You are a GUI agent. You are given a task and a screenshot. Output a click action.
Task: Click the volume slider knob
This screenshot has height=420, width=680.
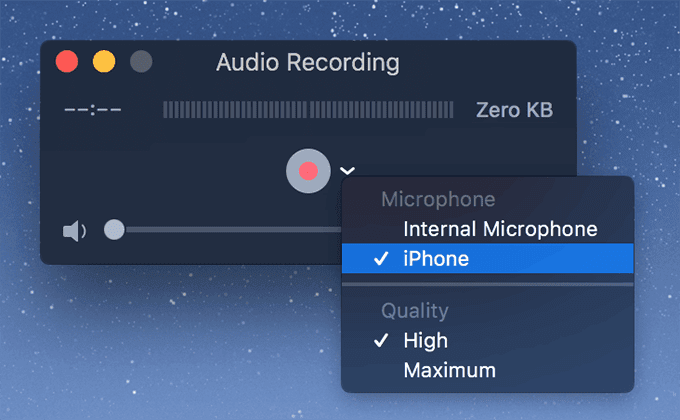click(x=114, y=230)
